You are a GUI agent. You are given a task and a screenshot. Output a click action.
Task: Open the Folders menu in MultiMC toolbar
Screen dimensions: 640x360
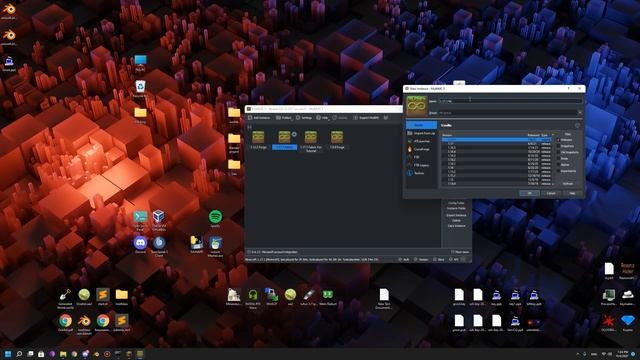tap(284, 118)
